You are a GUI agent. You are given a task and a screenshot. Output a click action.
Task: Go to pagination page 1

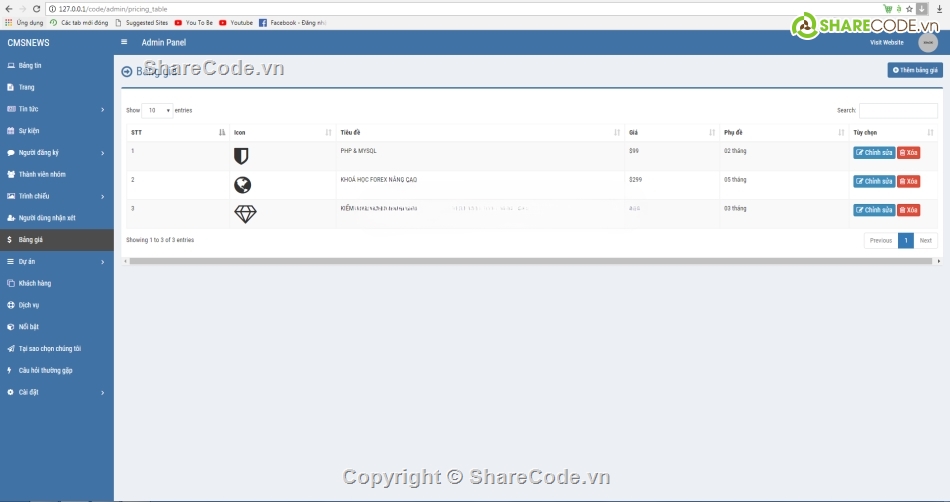point(906,240)
